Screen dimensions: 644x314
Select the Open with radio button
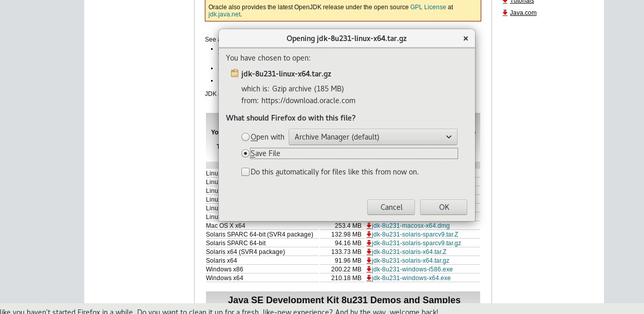click(245, 137)
